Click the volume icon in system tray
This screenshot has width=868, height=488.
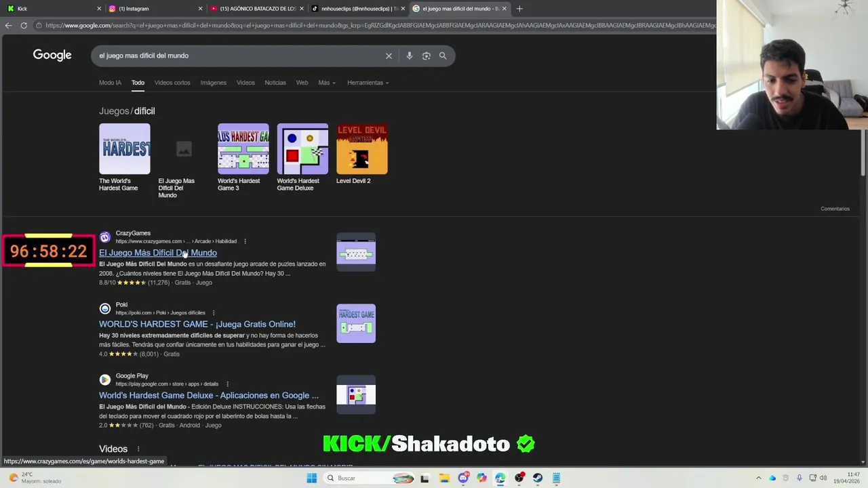(823, 478)
